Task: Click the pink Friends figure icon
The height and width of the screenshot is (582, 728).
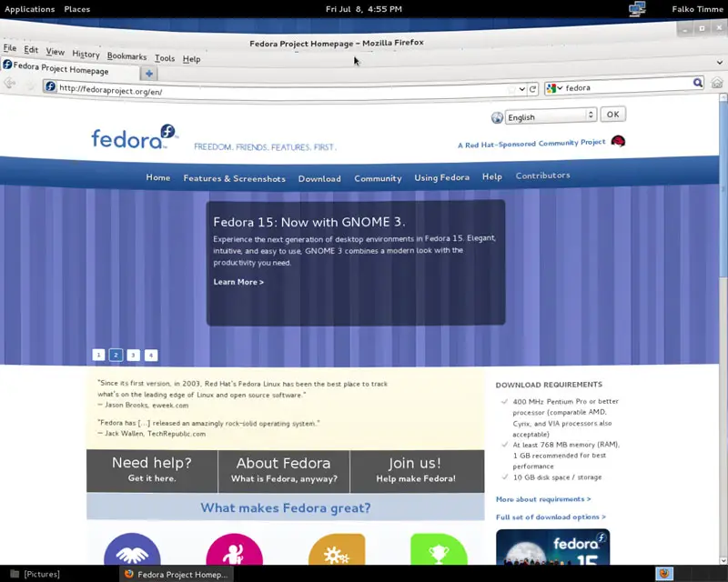Action: 235,550
